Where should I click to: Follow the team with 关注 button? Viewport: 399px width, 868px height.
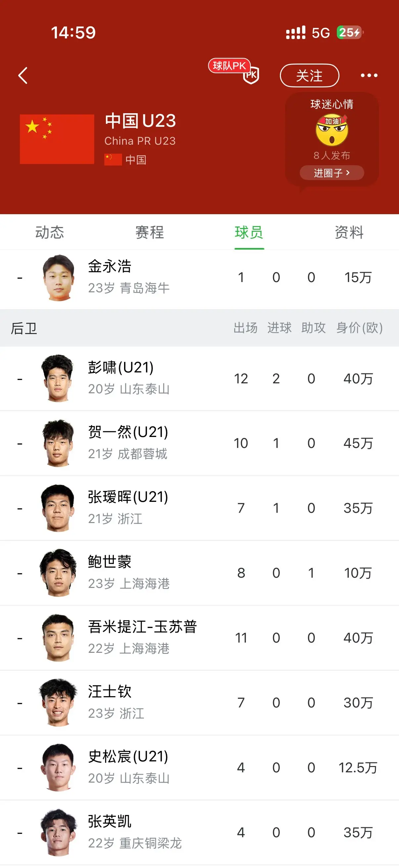(309, 75)
